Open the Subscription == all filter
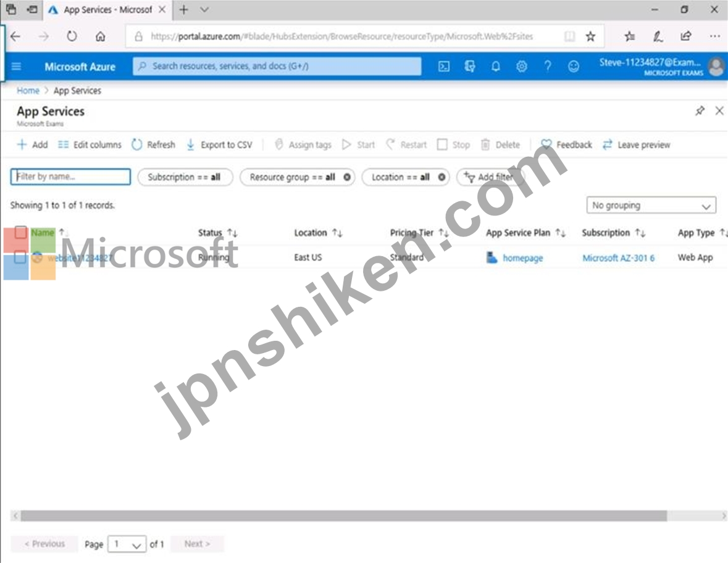The height and width of the screenshot is (563, 728). click(x=185, y=177)
